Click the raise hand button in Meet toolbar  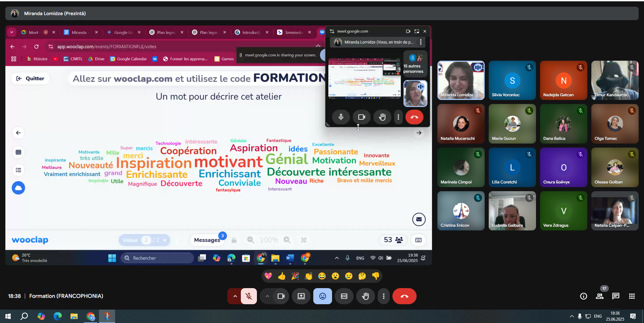(x=365, y=296)
